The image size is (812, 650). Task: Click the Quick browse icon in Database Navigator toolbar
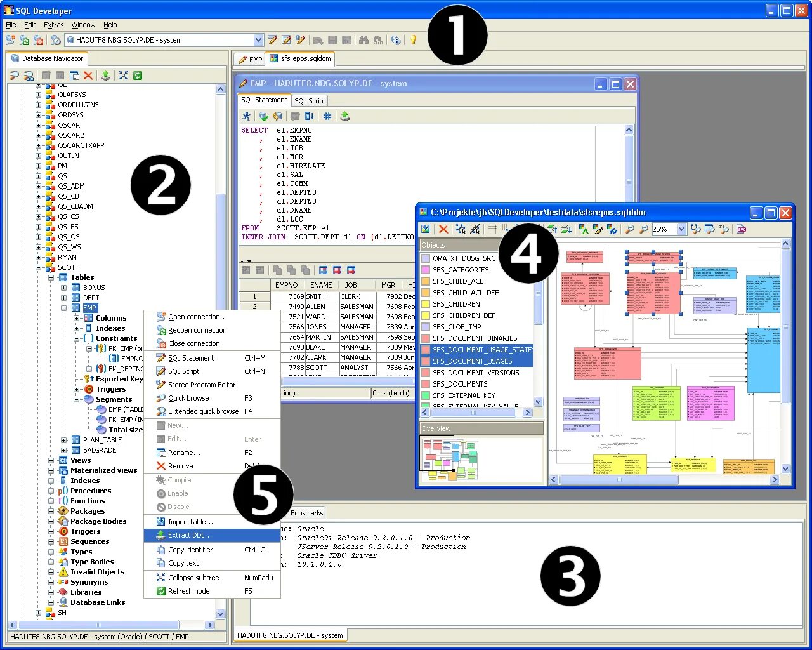click(14, 76)
